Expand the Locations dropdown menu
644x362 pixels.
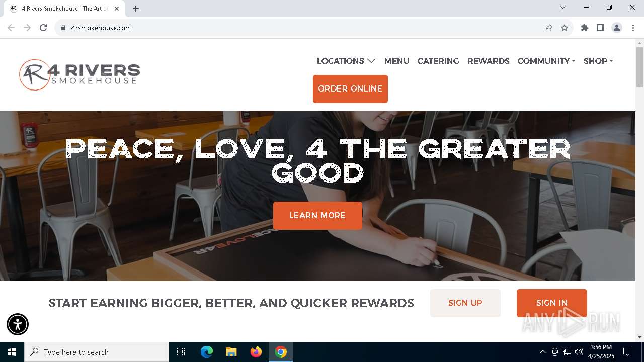tap(346, 61)
